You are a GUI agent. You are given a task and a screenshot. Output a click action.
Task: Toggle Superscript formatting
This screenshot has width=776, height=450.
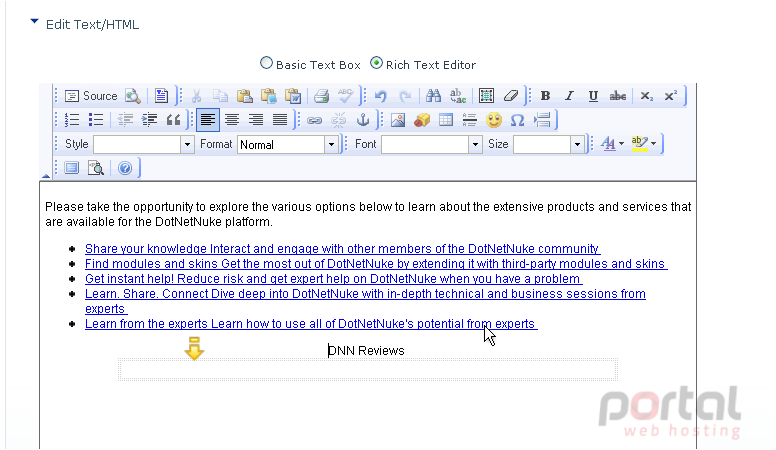[671, 96]
